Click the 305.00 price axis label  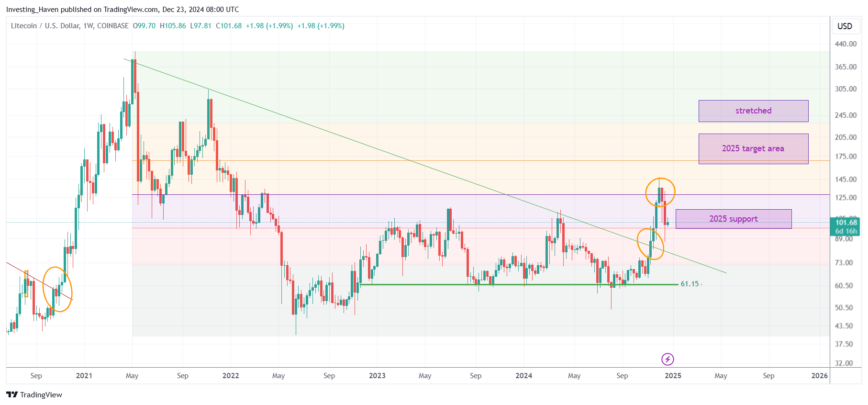click(x=846, y=89)
